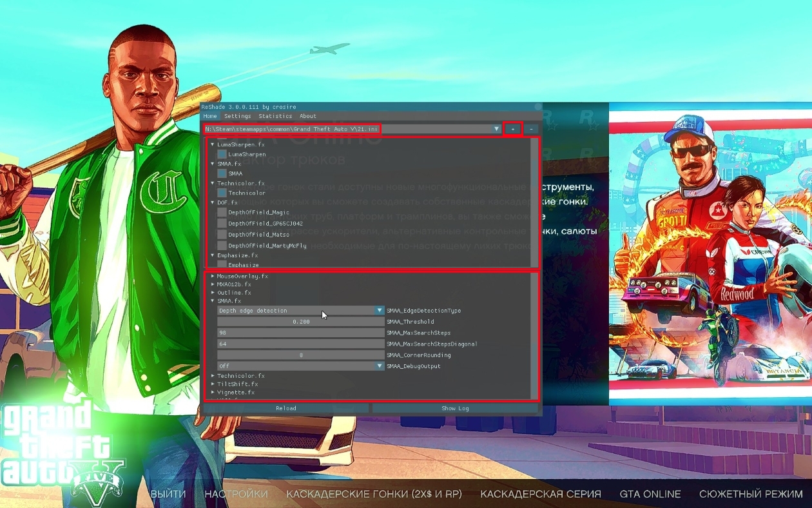Remove the preset with the − button

point(530,129)
